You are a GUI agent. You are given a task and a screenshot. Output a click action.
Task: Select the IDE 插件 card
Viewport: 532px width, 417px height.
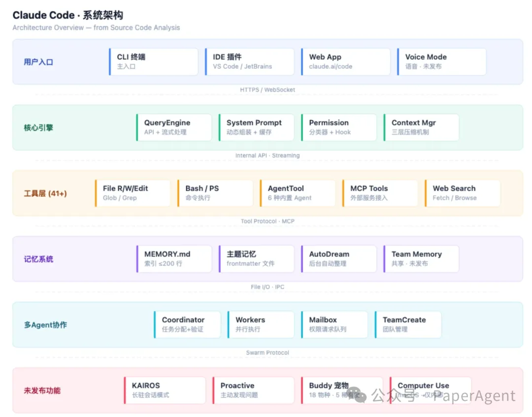tap(250, 62)
